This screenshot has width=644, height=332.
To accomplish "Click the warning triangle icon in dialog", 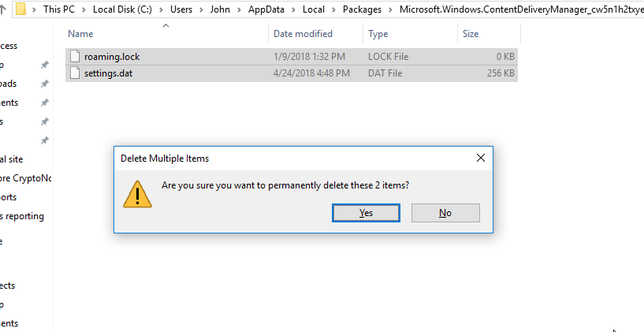I will tap(138, 194).
